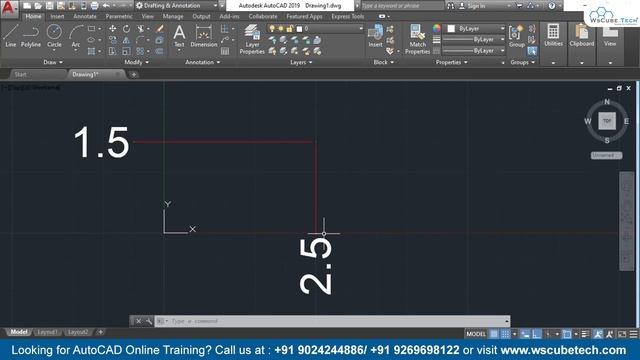Toggle object snap in status bar

coord(567,334)
